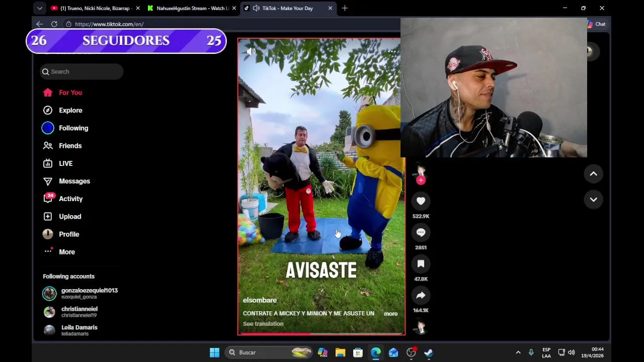This screenshot has width=644, height=362.
Task: Close the YouTube Trueno tab
Action: click(x=138, y=8)
